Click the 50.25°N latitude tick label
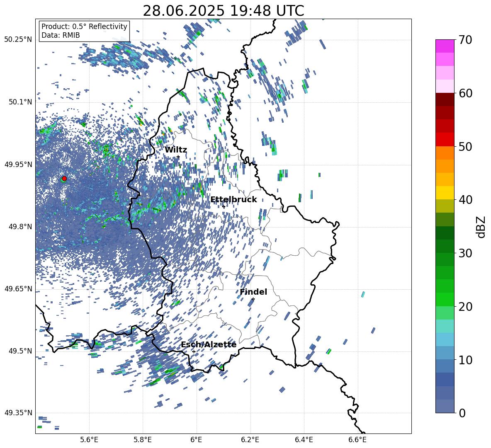491x448 pixels. click(18, 40)
